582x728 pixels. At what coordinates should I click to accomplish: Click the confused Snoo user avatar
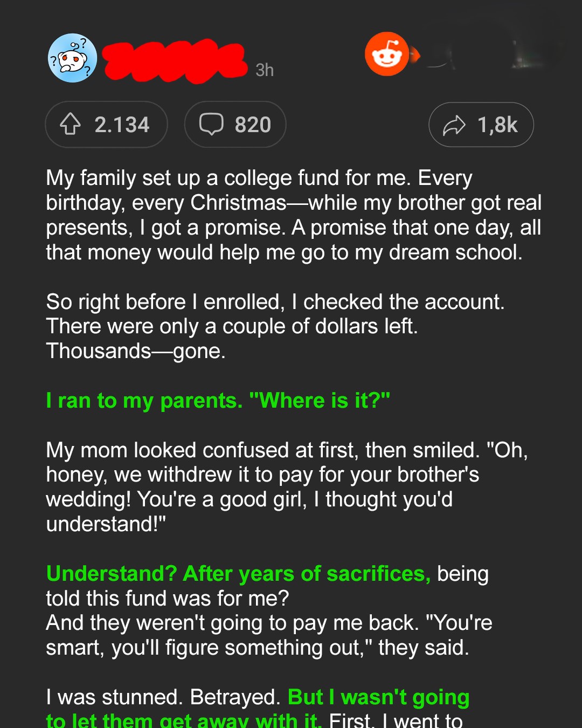click(x=72, y=58)
